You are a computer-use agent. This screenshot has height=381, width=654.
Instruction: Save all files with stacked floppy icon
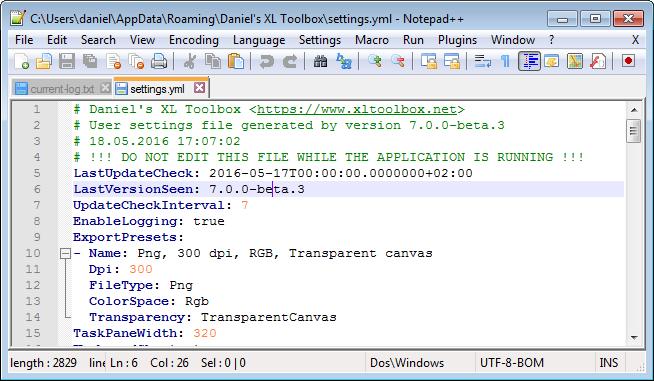[90, 62]
